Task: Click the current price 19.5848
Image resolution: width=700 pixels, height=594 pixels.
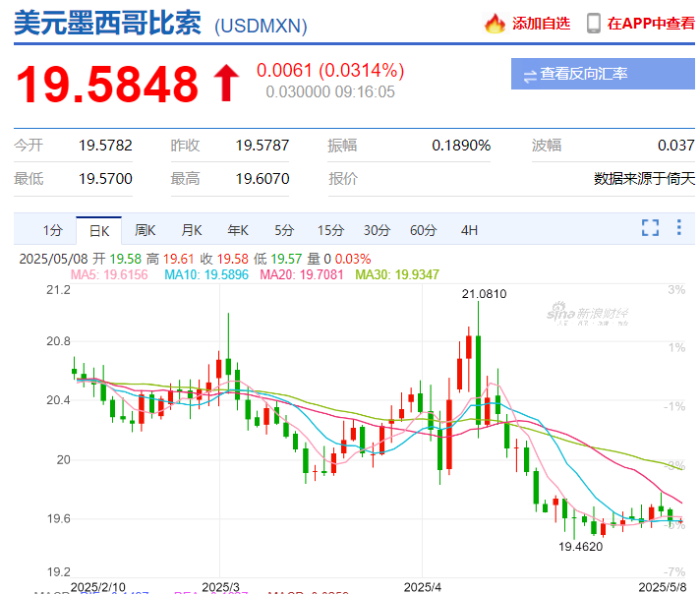Action: (x=106, y=84)
